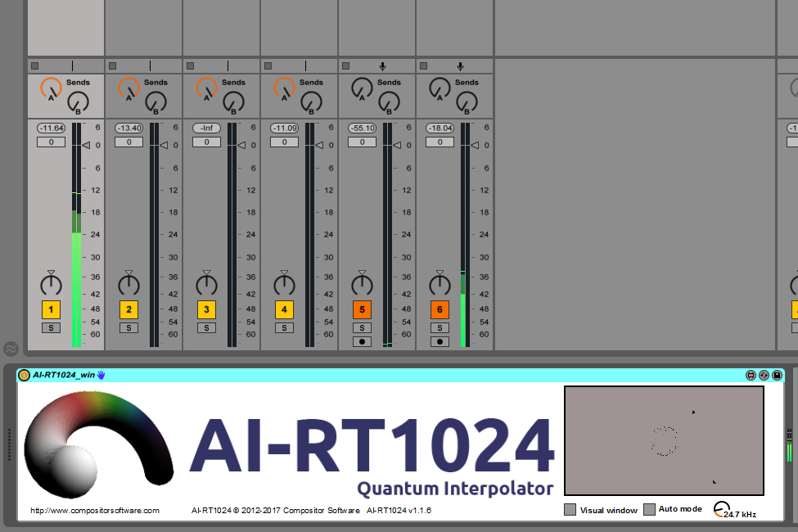Solo track 2
This screenshot has height=532, width=798.
[x=128, y=327]
